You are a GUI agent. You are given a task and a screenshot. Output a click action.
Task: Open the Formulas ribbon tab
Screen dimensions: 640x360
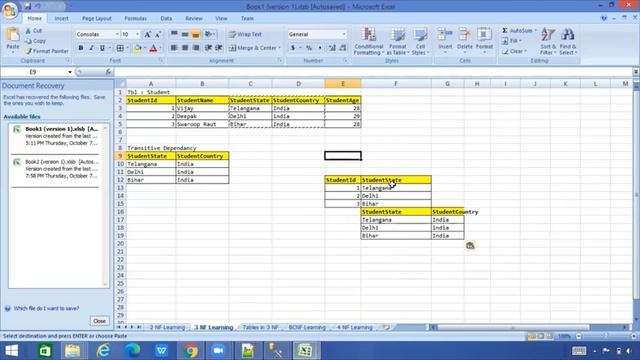click(x=135, y=18)
